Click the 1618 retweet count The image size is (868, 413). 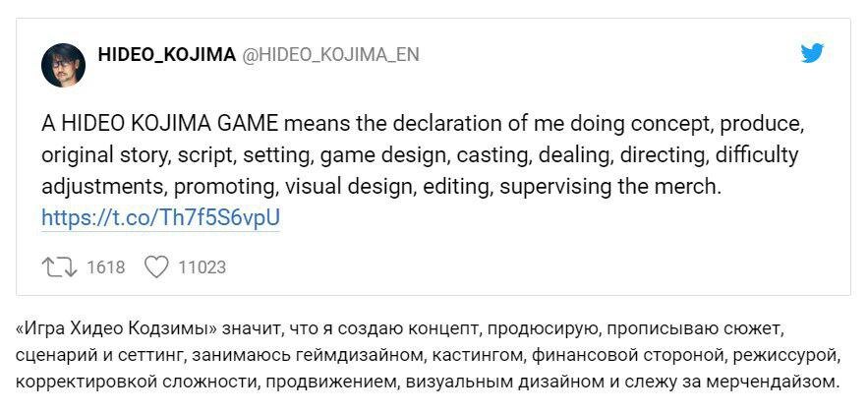click(x=106, y=267)
